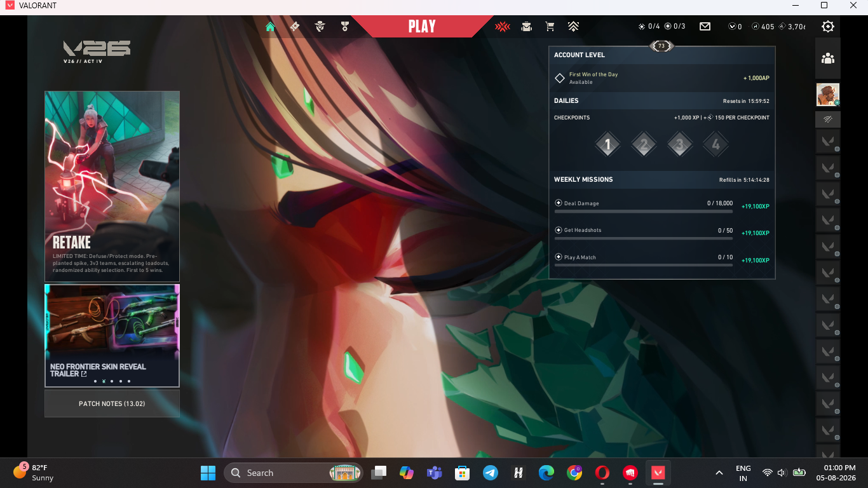
Task: Click the external link icon after TRAILER
Action: (84, 374)
